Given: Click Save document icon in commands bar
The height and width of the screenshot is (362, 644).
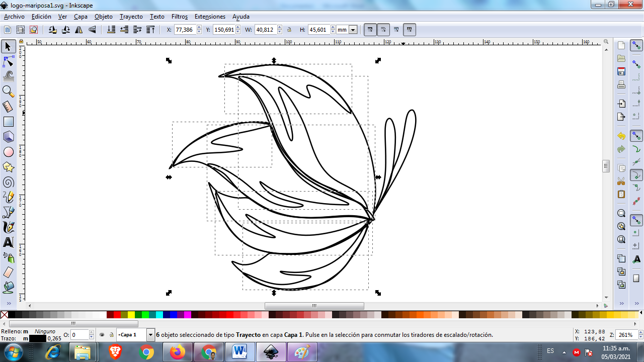Looking at the screenshot, I should [x=621, y=71].
